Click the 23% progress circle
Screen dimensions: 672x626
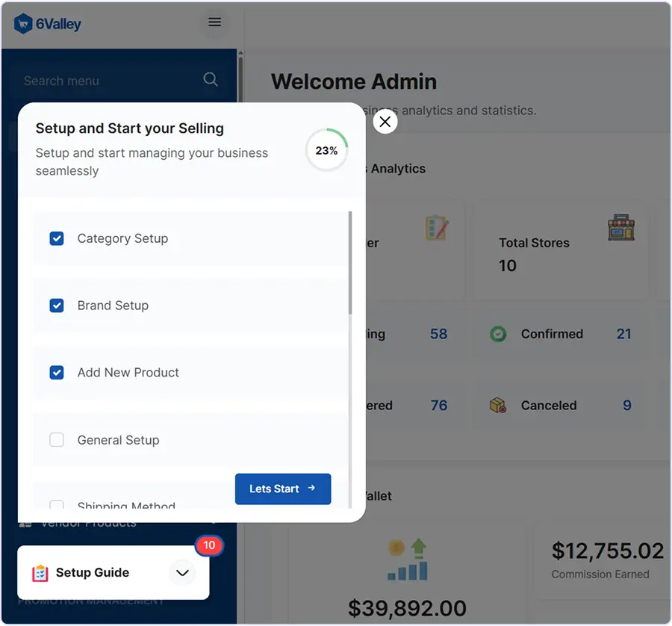pos(326,150)
